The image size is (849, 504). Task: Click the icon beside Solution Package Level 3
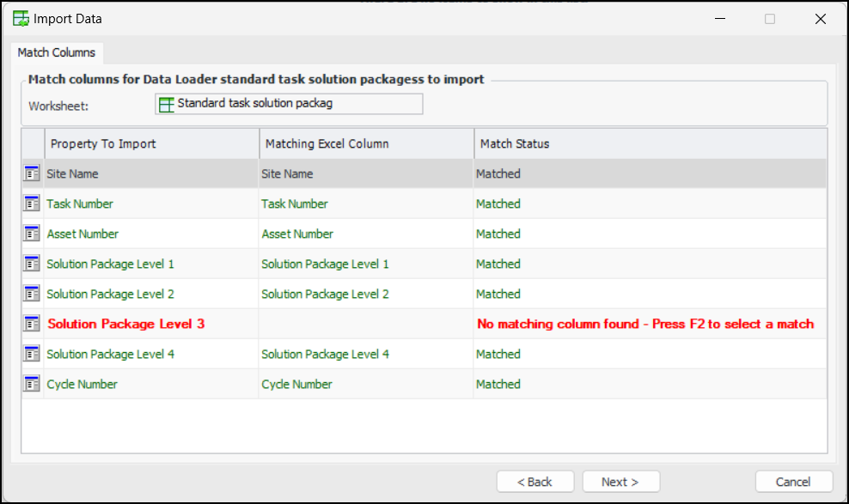pyautogui.click(x=32, y=324)
